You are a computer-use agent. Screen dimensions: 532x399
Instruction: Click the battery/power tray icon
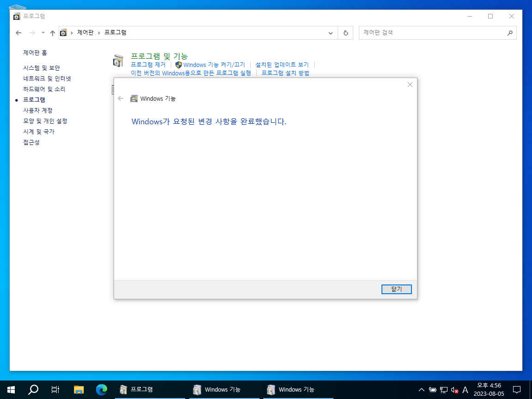[433, 390]
